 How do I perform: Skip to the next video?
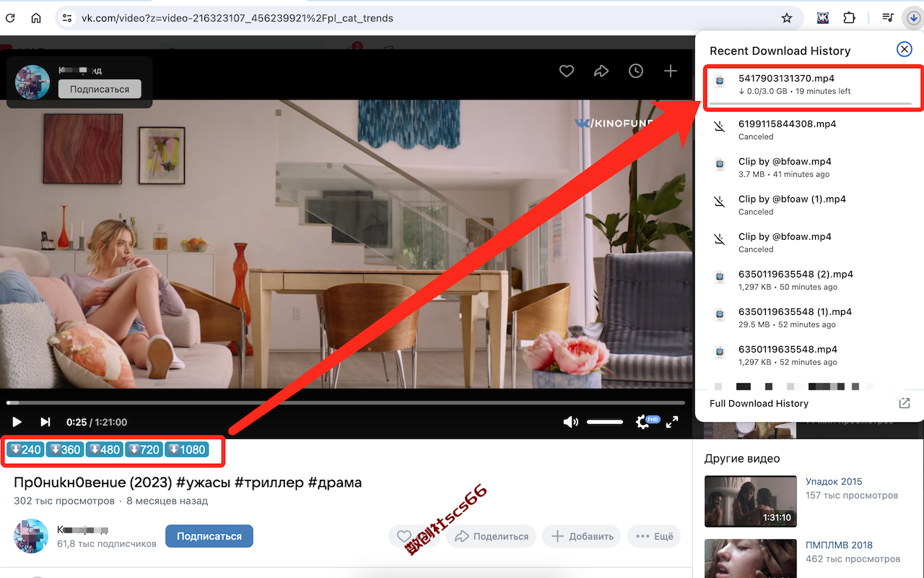(x=45, y=422)
